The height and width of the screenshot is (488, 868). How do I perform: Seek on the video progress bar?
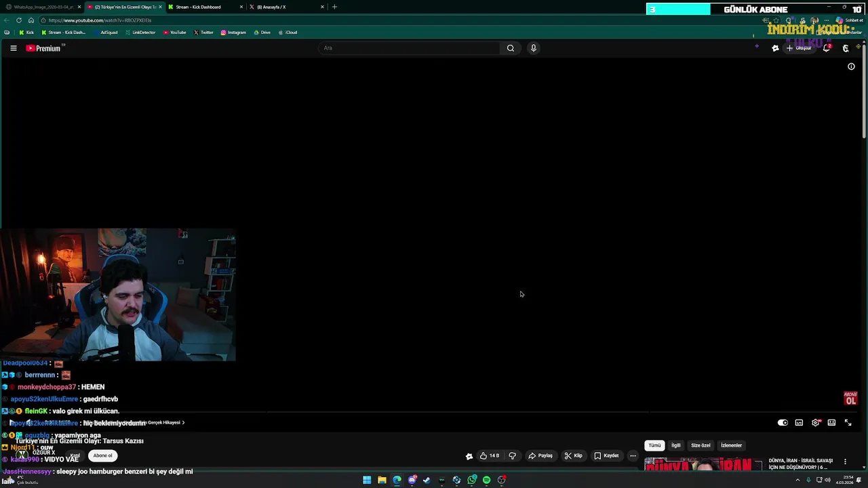[x=434, y=411]
